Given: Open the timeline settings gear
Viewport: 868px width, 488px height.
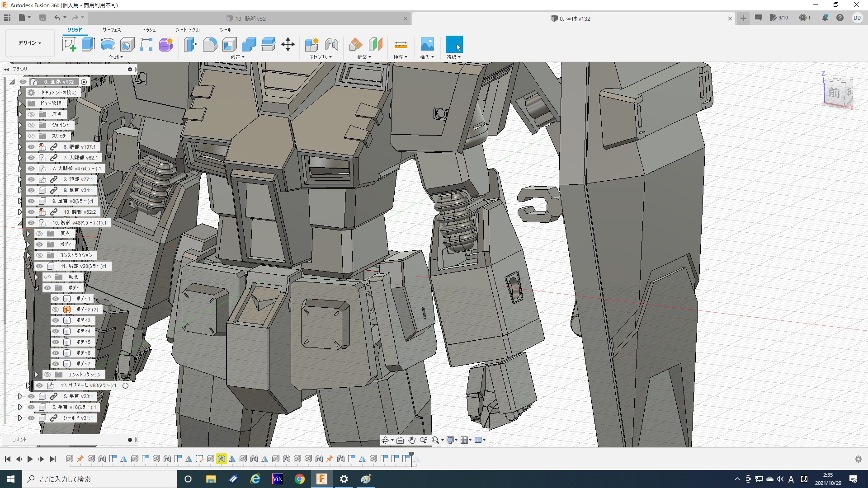Looking at the screenshot, I should 858,459.
